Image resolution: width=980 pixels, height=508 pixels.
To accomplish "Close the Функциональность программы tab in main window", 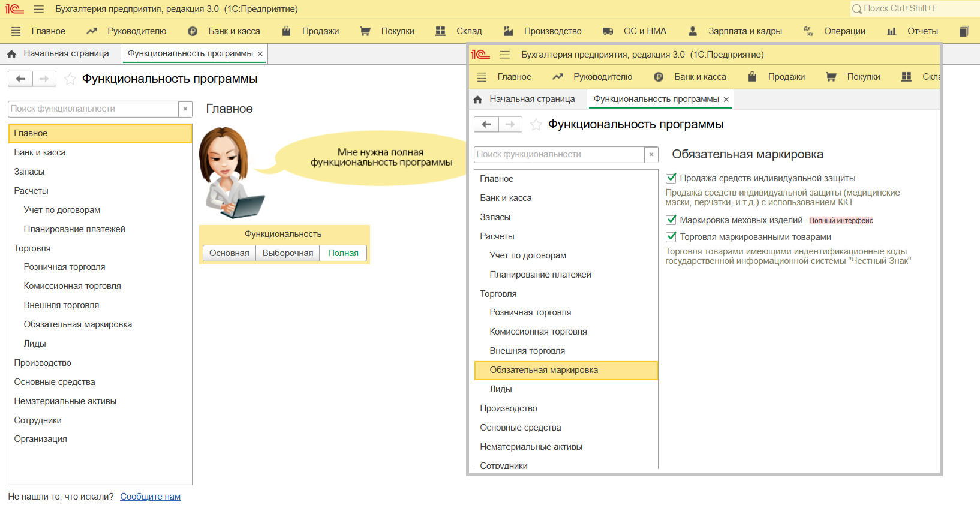I will click(x=260, y=54).
